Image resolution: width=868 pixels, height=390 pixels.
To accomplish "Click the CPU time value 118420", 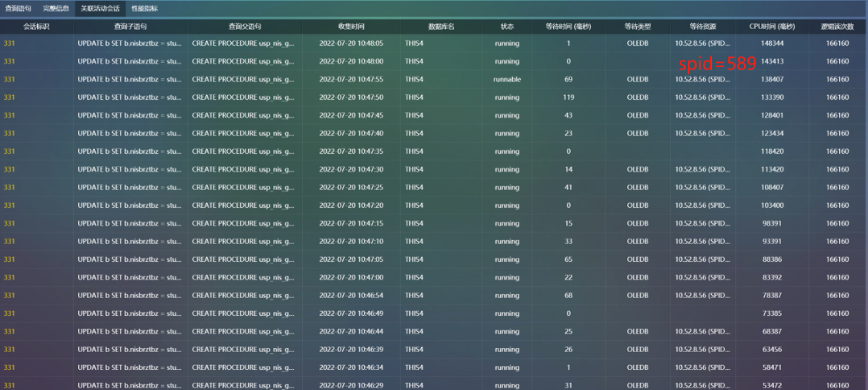I will click(772, 151).
